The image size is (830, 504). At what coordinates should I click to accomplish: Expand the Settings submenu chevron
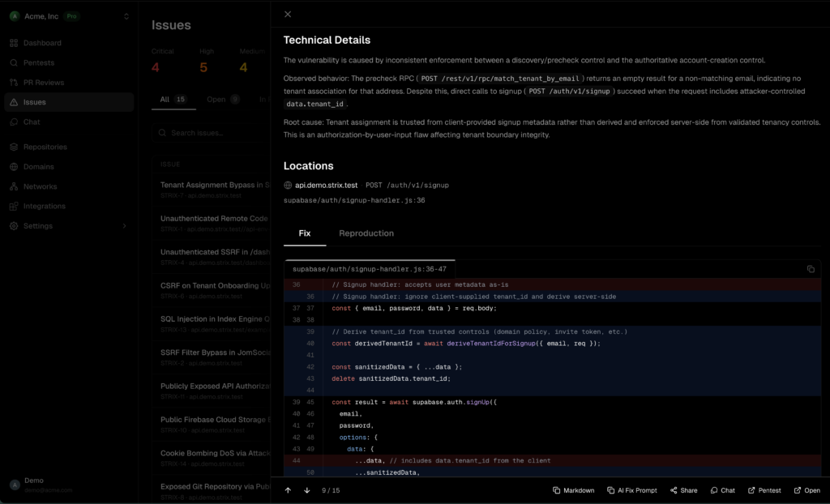coord(124,226)
